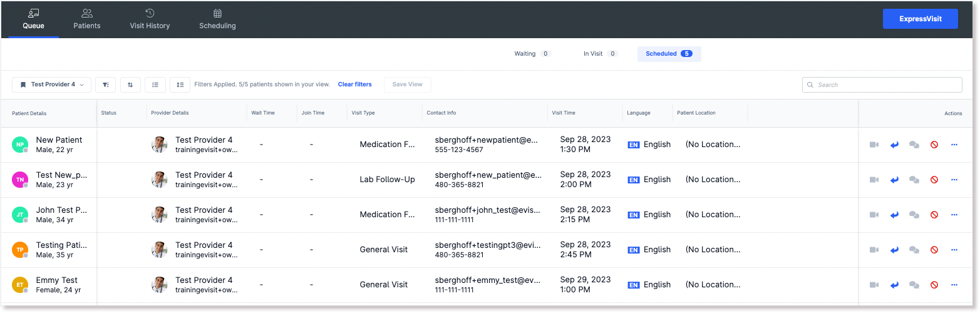Click the Contact Info column header
Viewport: 980px width, 313px height.
pos(441,113)
